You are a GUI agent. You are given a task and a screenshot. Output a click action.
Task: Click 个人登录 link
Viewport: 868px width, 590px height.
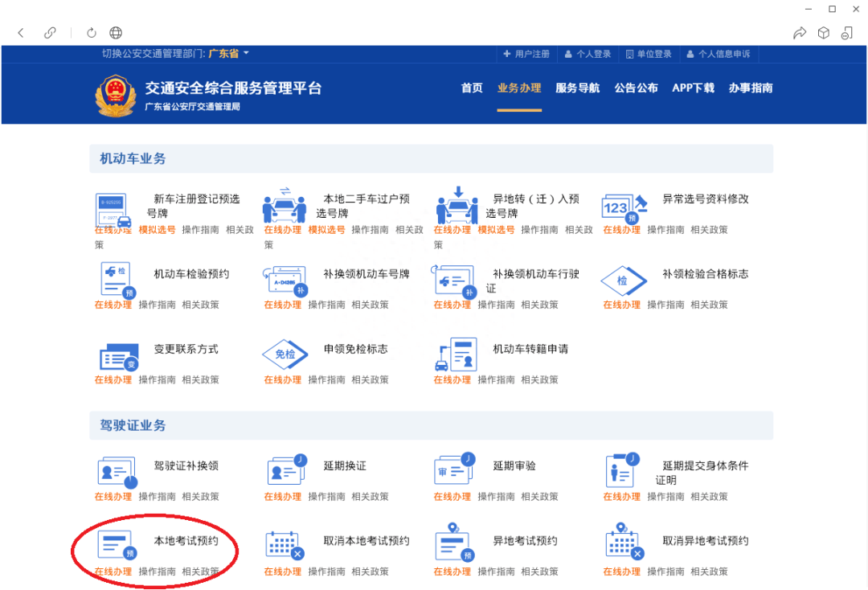(x=588, y=54)
